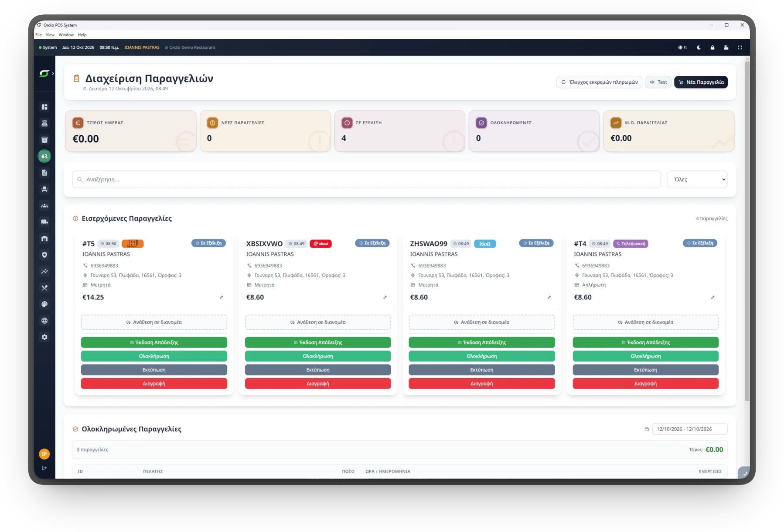Click 'Ανάθεση σε διανομέα' on order #T5

[x=154, y=322]
